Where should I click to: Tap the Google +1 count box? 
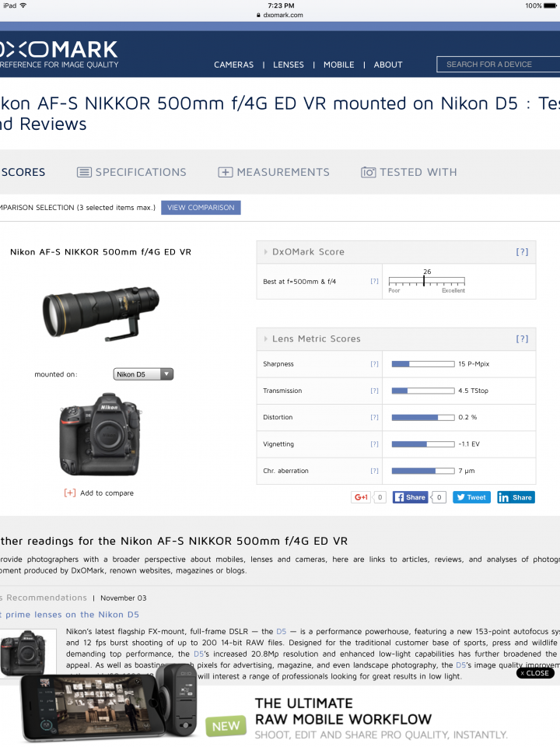point(380,497)
